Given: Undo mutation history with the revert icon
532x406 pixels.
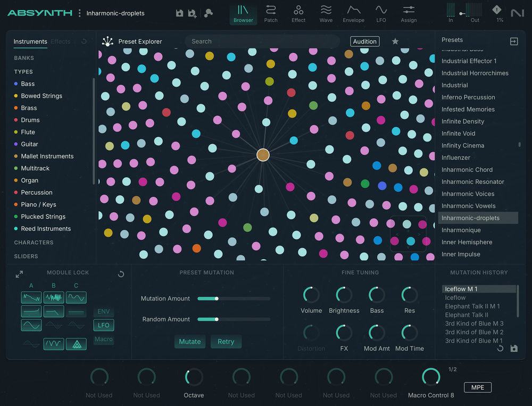Looking at the screenshot, I should 500,349.
